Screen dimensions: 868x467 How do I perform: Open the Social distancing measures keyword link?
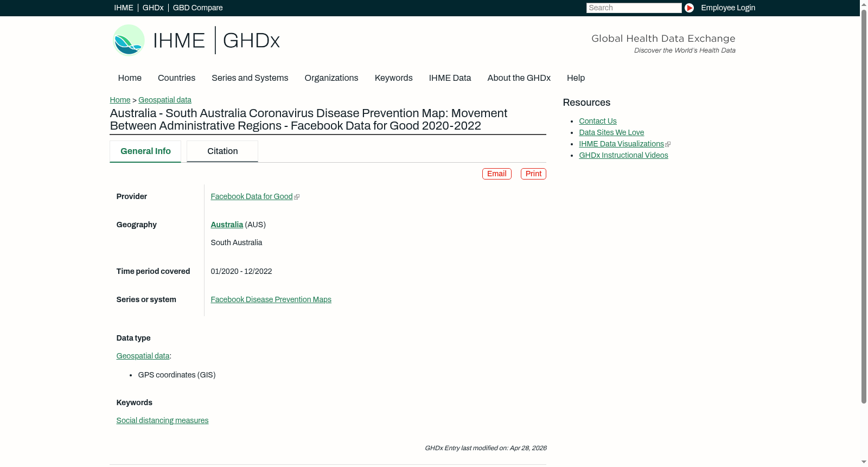point(162,420)
